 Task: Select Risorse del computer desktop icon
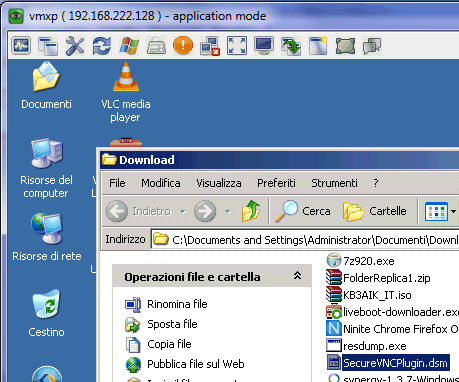[x=46, y=168]
